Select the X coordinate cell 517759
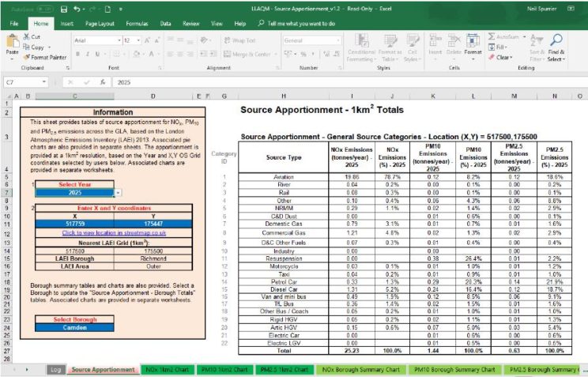Viewport: 588px width, 377px height. (74, 224)
